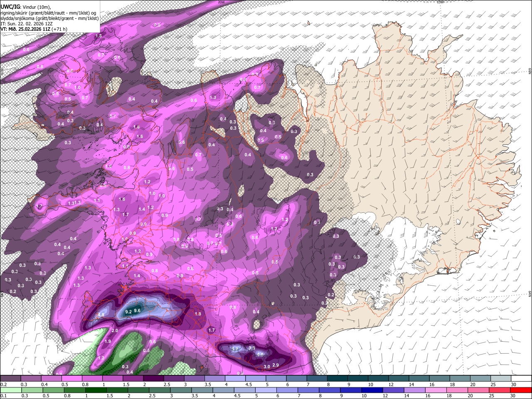
Task: Click the 'slydda/snjókoma (grátt/bleikt/grænt' caption line
Action: click(x=49, y=18)
